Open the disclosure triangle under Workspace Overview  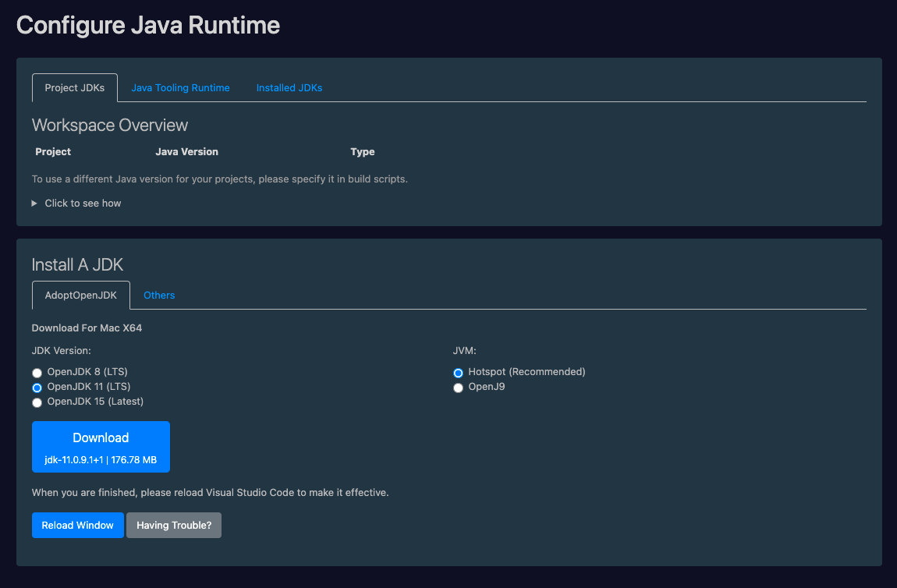coord(34,203)
